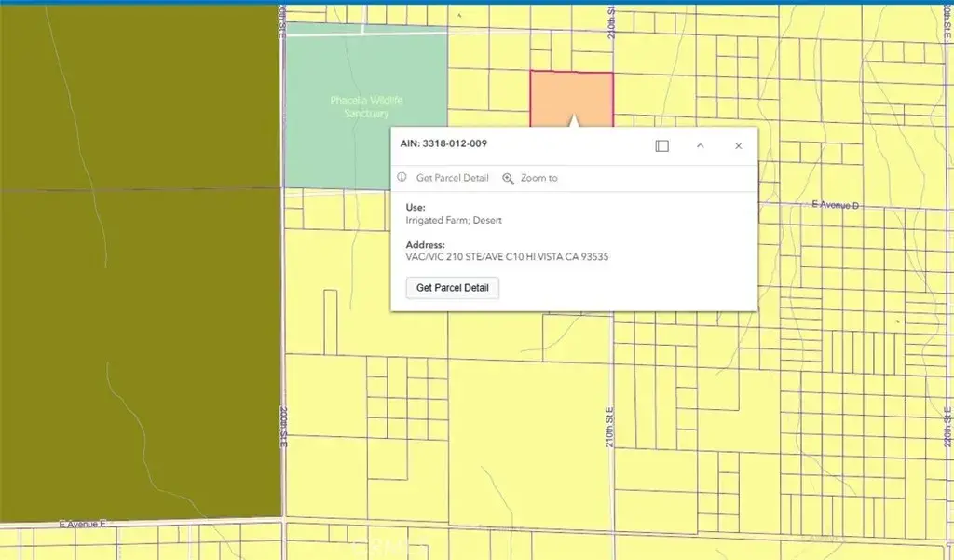Click the info circle beside Get Parcel Detail

[x=402, y=177]
